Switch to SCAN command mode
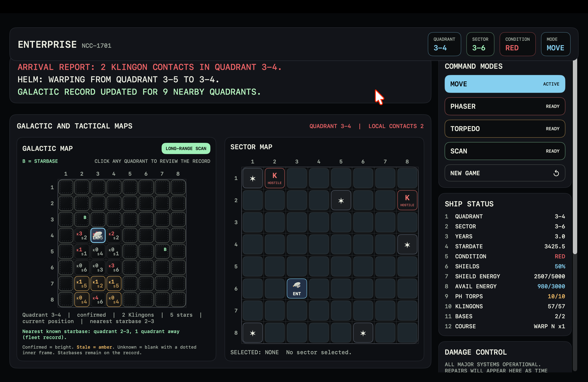The height and width of the screenshot is (382, 588). click(x=504, y=151)
